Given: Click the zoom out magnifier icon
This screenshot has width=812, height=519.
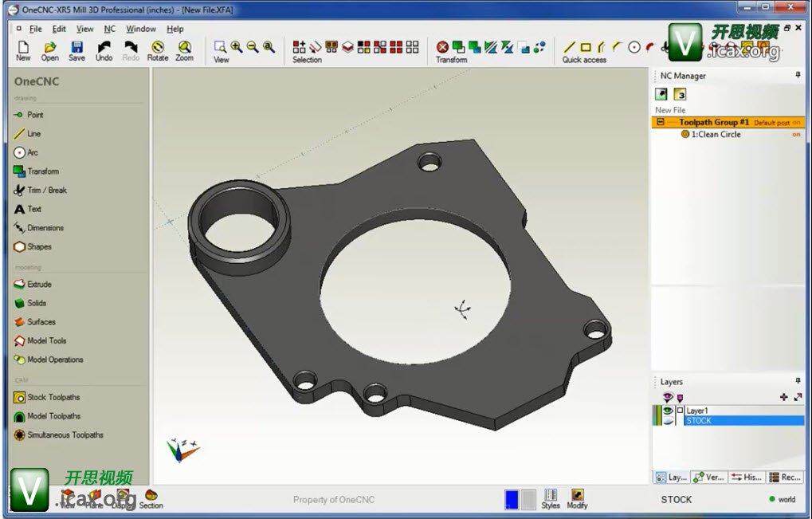Looking at the screenshot, I should [253, 47].
